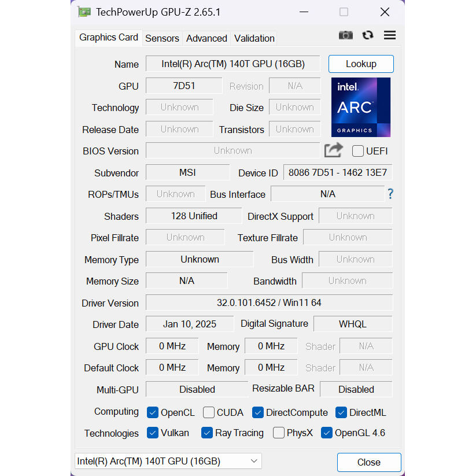Switch to the Advanced tab

tap(206, 39)
